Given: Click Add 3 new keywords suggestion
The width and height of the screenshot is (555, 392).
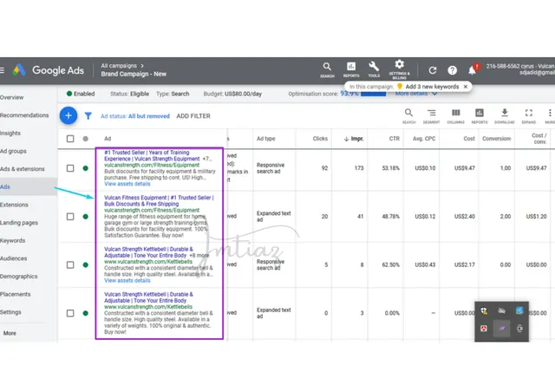Looking at the screenshot, I should tap(432, 87).
